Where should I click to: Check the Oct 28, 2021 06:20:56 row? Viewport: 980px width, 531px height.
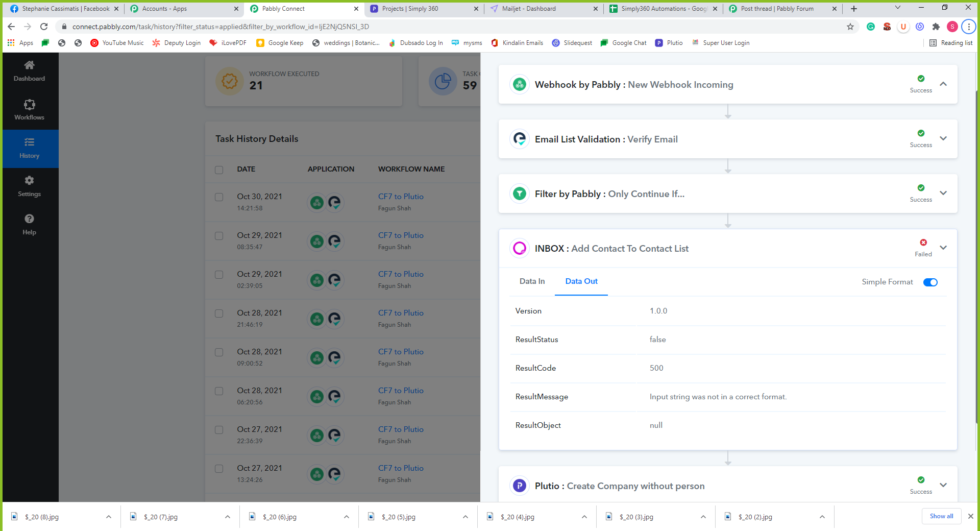click(219, 391)
